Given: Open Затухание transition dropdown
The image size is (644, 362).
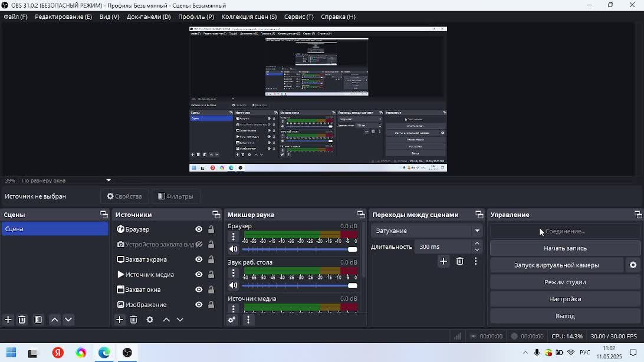Looking at the screenshot, I should click(427, 231).
